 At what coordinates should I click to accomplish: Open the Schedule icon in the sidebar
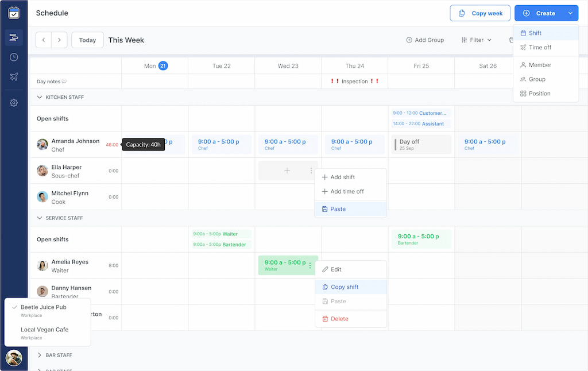coord(14,37)
